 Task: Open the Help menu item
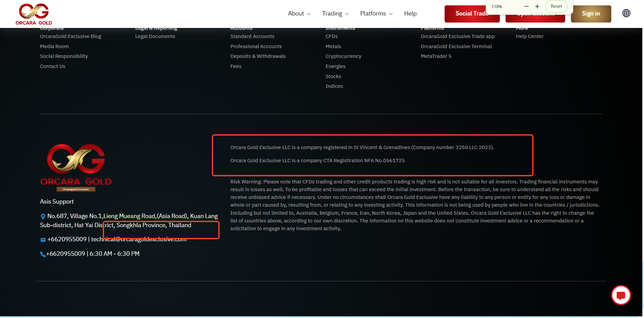[x=410, y=13]
